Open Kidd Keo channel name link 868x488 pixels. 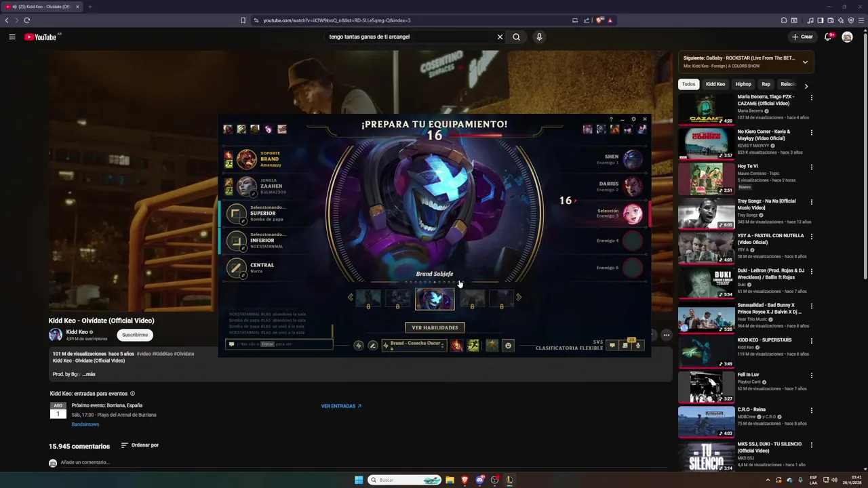pos(77,332)
